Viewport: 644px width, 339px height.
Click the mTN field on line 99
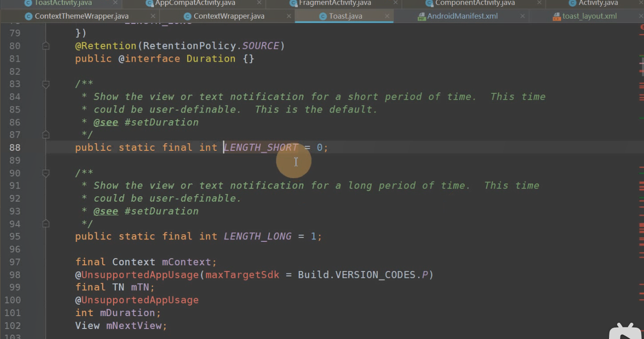[140, 288]
